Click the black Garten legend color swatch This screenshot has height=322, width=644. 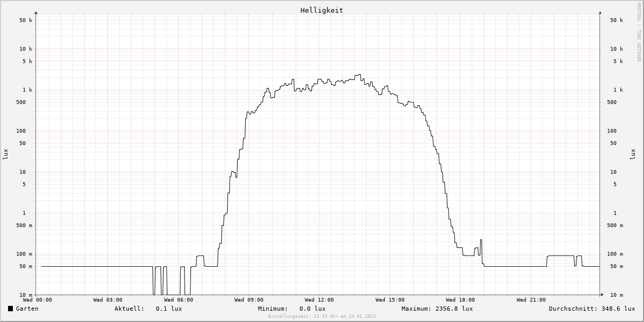coord(11,309)
